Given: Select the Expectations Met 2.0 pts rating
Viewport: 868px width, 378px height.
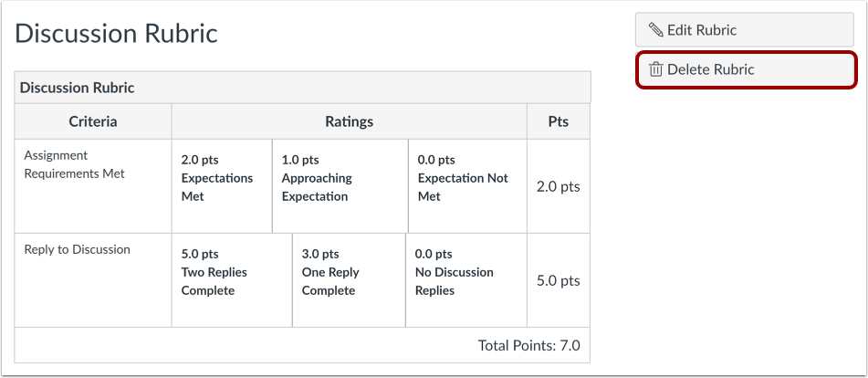Looking at the screenshot, I should pos(222,186).
